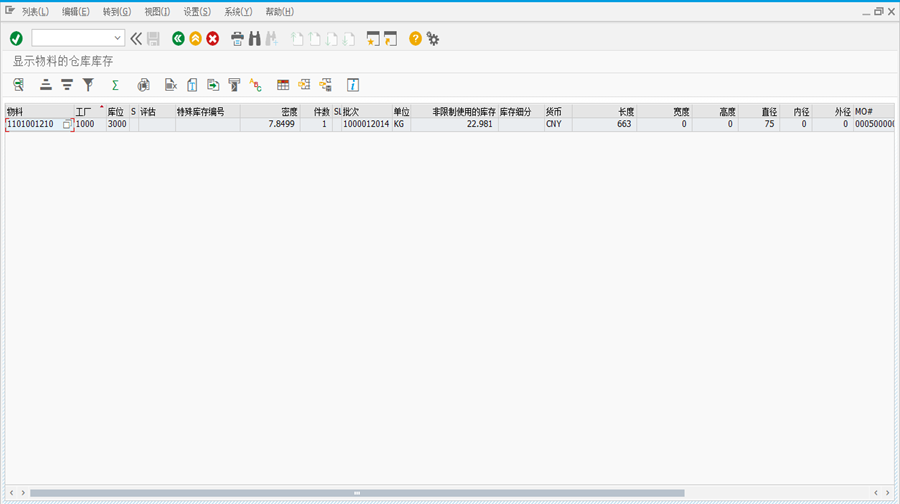The image size is (900, 504).
Task: Click the Mail Recipient icon
Action: pyautogui.click(x=234, y=85)
